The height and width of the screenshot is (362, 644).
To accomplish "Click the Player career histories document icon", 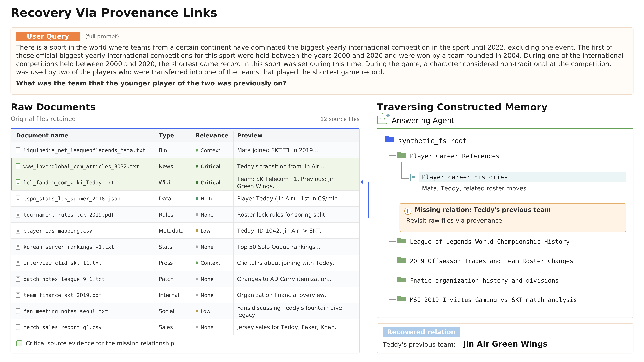I will click(x=413, y=177).
